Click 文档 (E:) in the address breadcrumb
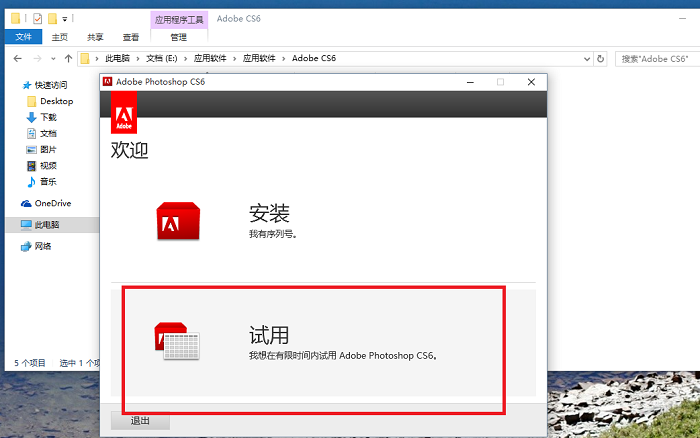The width and height of the screenshot is (700, 438). pyautogui.click(x=162, y=58)
